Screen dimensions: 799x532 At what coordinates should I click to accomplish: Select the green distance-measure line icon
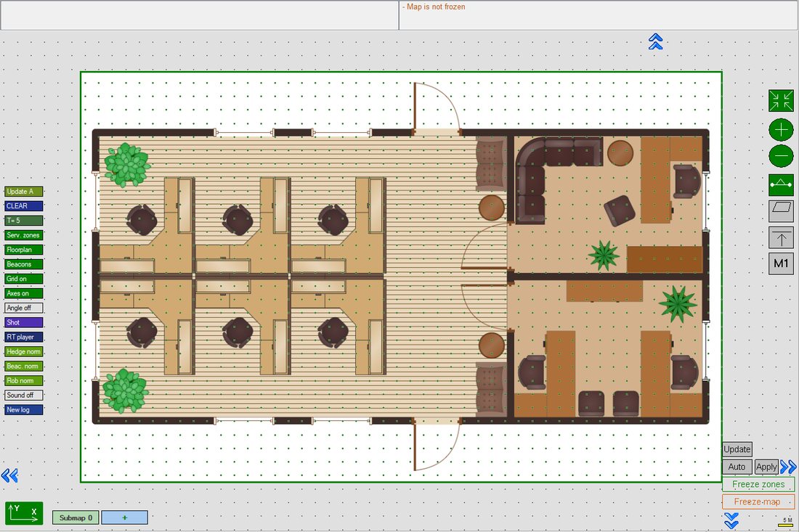coord(781,185)
